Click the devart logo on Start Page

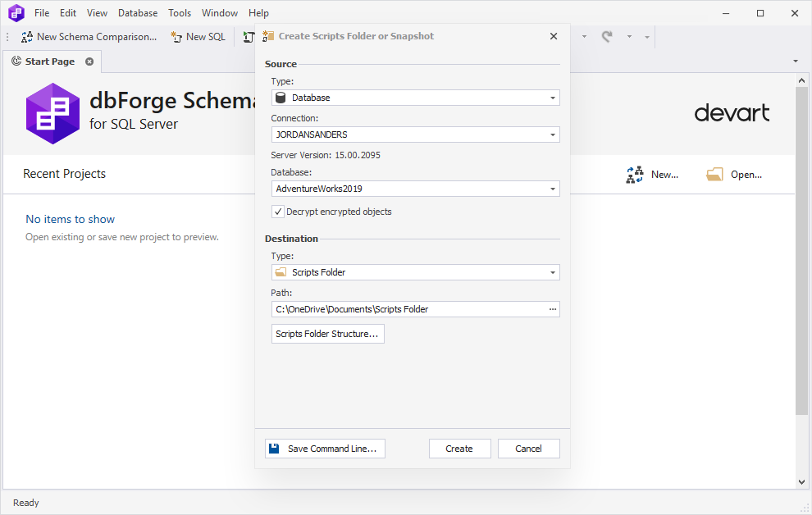point(732,113)
